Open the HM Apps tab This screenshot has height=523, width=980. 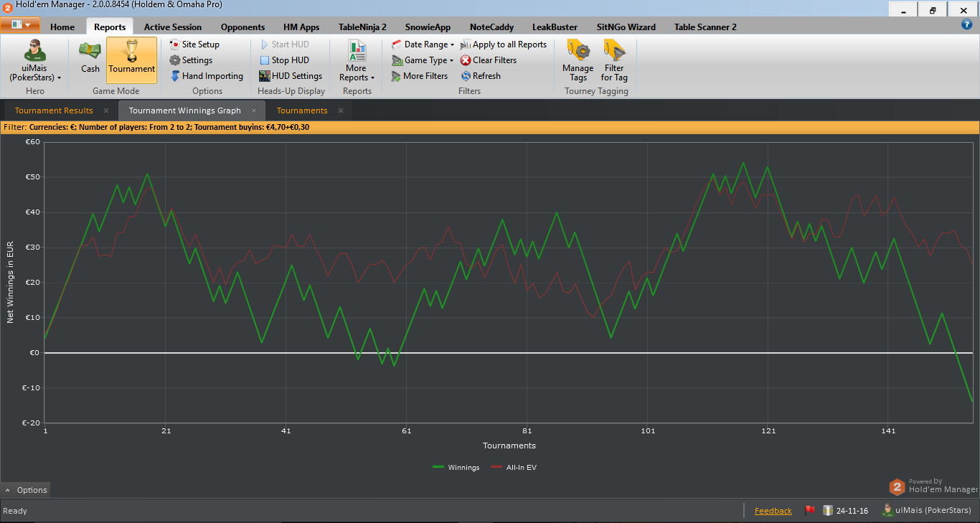pos(301,27)
